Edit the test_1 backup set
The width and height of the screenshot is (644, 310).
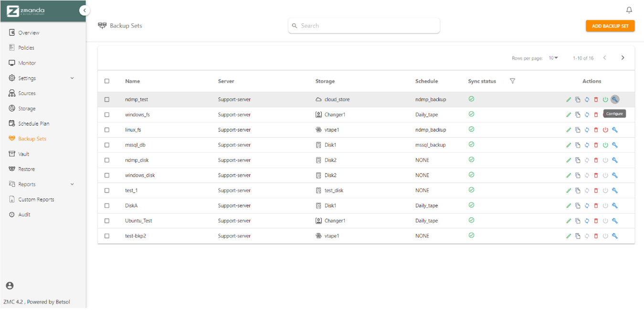[x=569, y=191]
